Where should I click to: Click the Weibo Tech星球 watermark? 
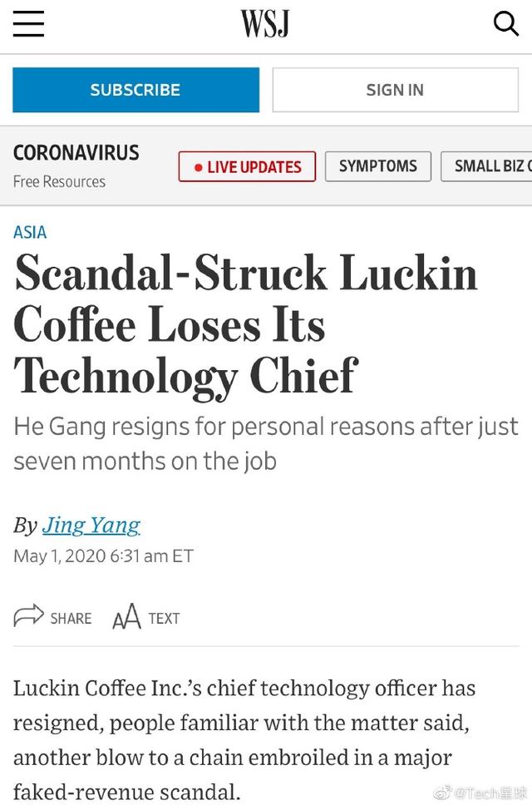tap(481, 791)
